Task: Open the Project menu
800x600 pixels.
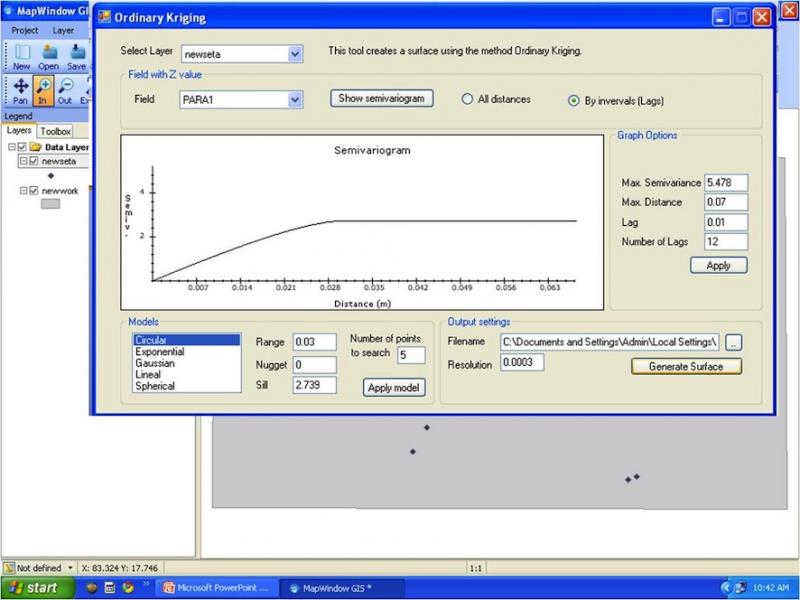Action: tap(24, 31)
